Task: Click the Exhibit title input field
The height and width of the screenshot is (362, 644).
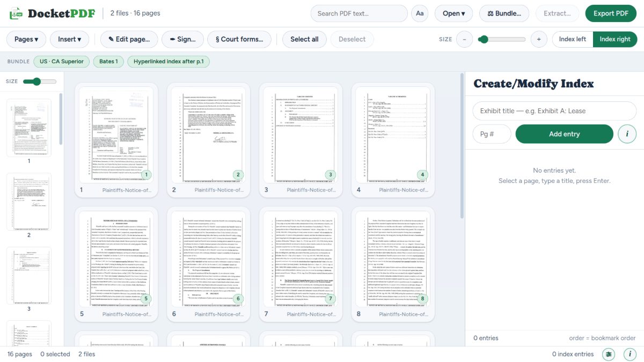Action: [x=554, y=111]
